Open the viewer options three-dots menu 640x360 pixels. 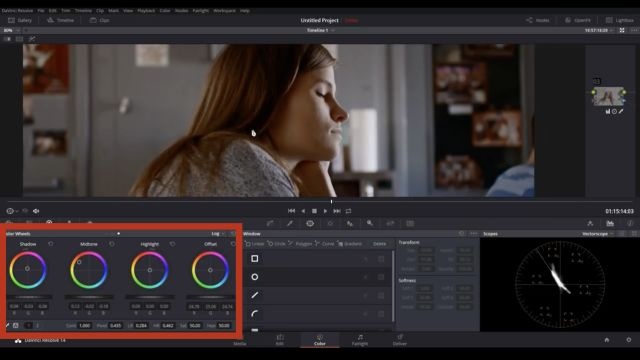(x=634, y=30)
